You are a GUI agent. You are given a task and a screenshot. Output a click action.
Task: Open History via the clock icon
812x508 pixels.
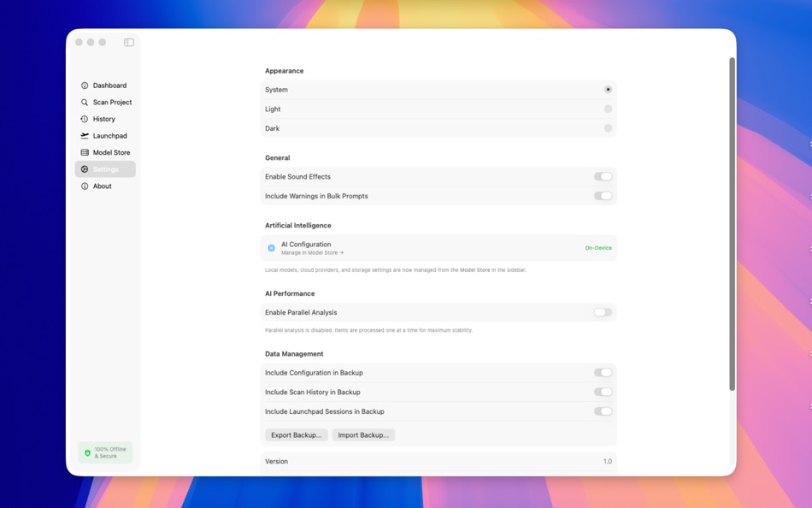click(84, 119)
